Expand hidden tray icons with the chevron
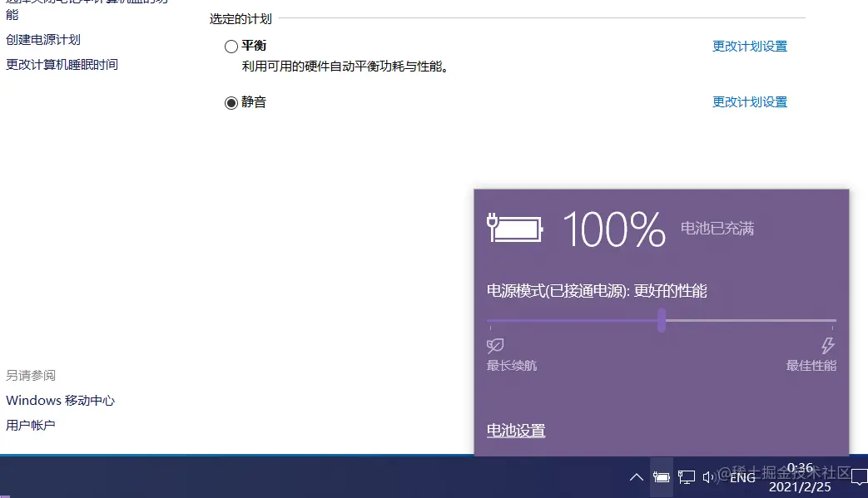 (x=636, y=477)
